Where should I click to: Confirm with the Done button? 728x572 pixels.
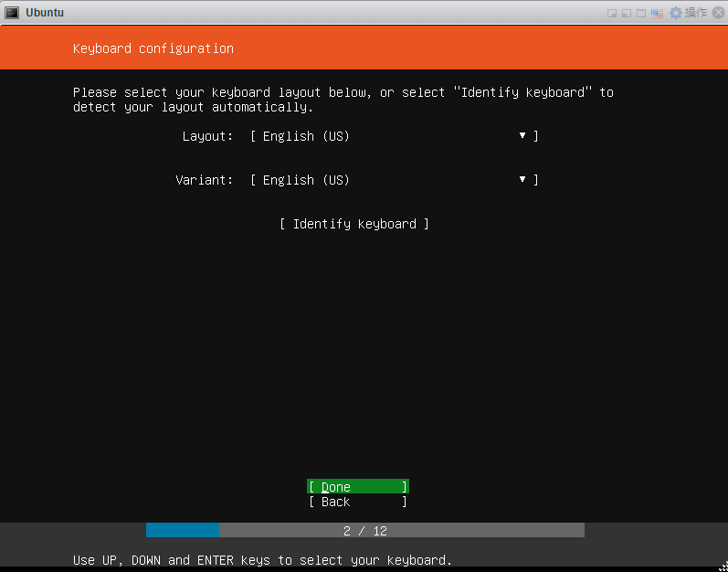tap(357, 487)
